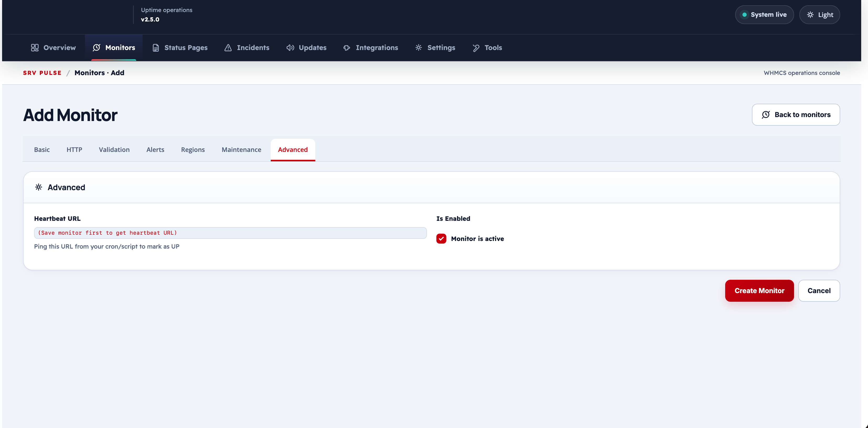Click the clock icon in Back to monitors
Screen dimensions: 868x428
tap(766, 114)
